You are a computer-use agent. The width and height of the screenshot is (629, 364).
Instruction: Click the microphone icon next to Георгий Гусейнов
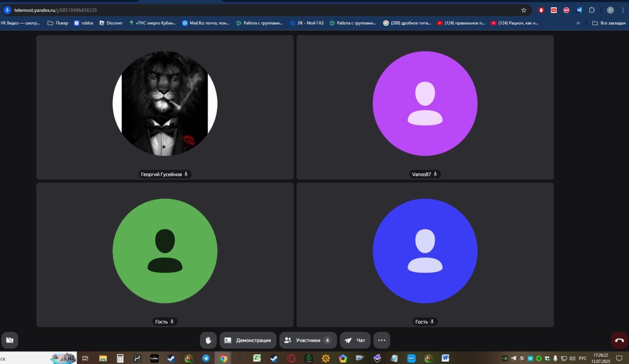click(186, 174)
